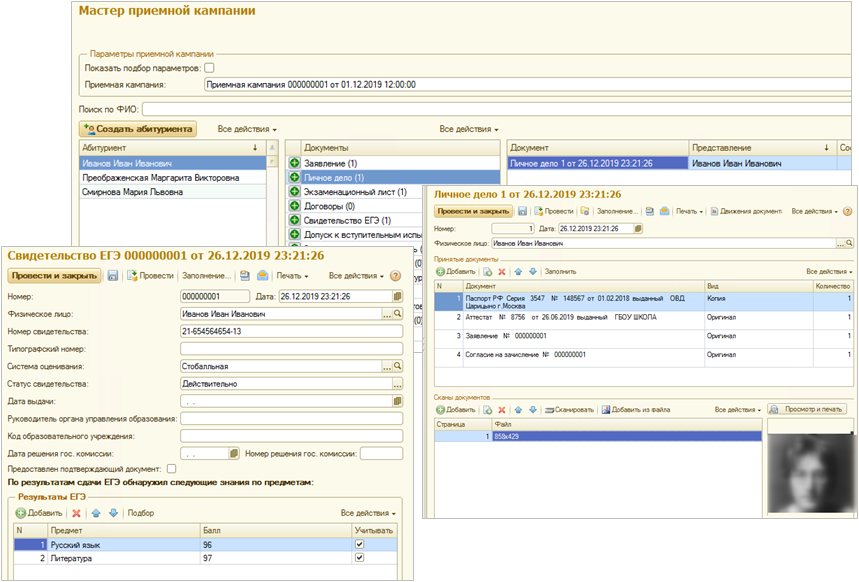
Task: Add a new Свидетельство ЕГЭ via green plus
Action: point(295,220)
